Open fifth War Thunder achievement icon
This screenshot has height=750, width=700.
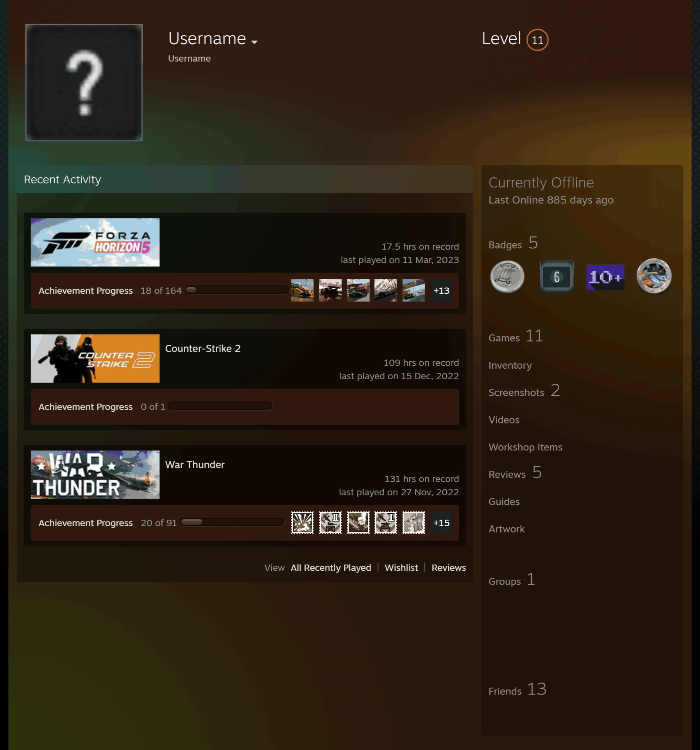tap(414, 522)
